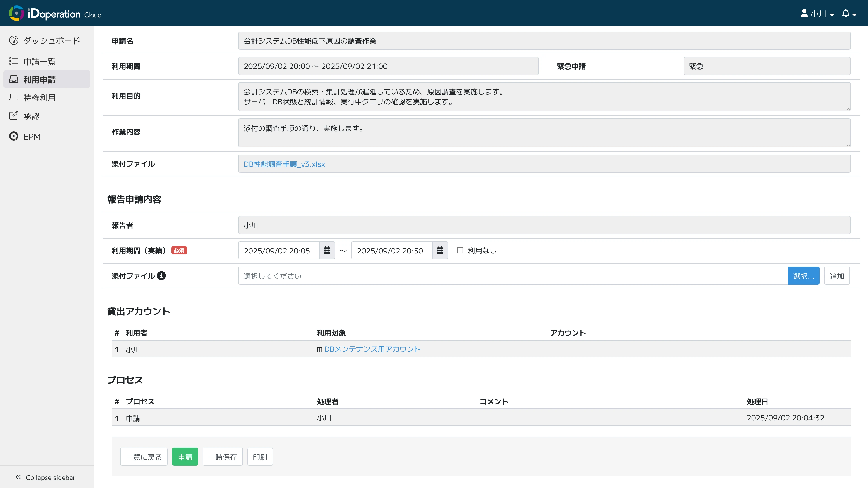The width and height of the screenshot is (868, 488).
Task: Select the 特権利用 sidebar icon
Action: point(14,97)
